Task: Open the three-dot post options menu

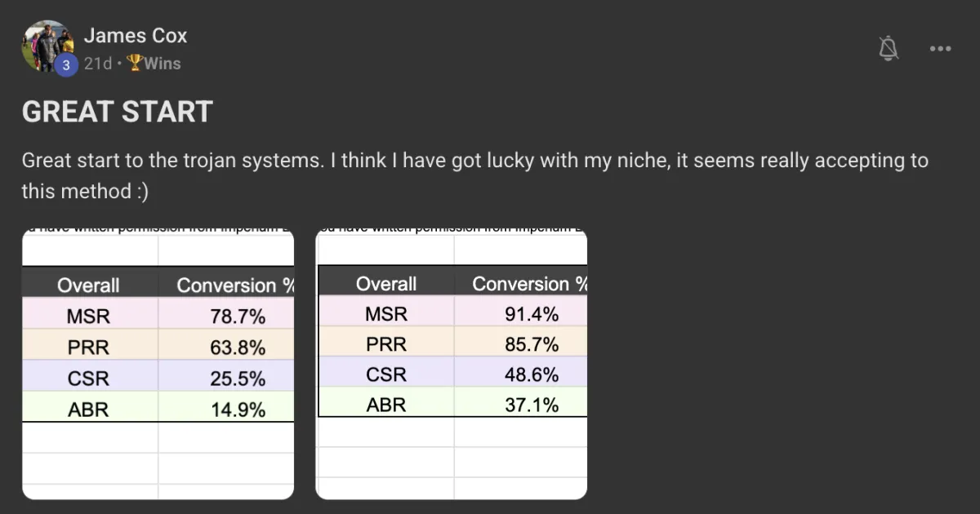Action: pyautogui.click(x=940, y=49)
